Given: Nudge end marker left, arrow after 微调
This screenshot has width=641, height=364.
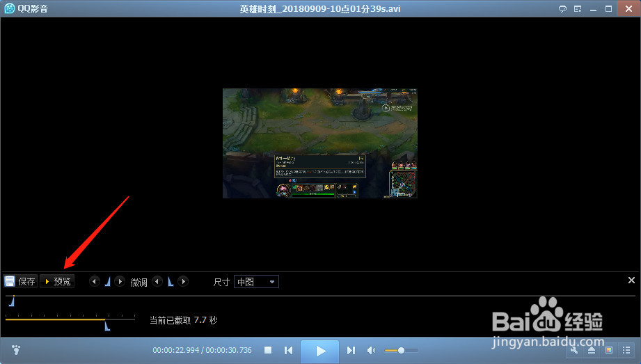Looking at the screenshot, I should pos(157,281).
